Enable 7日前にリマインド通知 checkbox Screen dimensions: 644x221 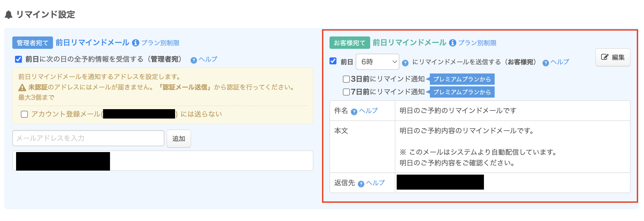[346, 92]
